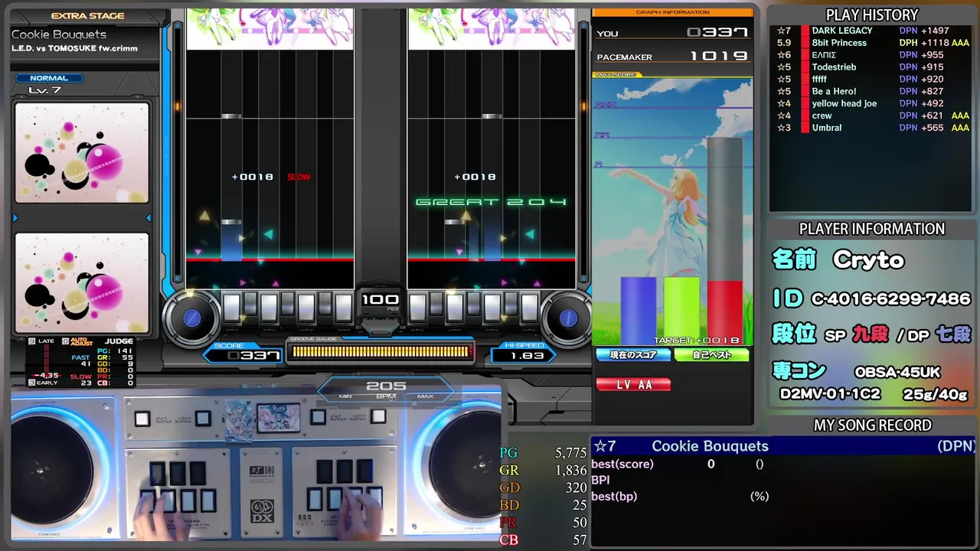
Task: Click the Lv. 7 level label
Action: pyautogui.click(x=44, y=90)
